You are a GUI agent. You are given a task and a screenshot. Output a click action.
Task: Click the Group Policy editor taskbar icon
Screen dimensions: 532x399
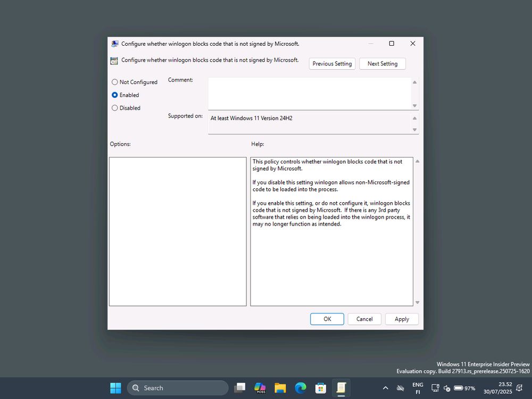341,388
